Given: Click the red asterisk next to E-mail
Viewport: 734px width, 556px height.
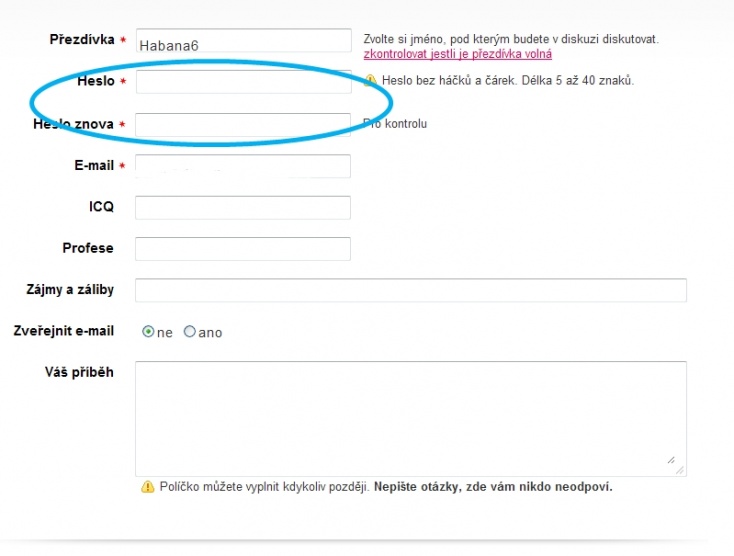Looking at the screenshot, I should [123, 166].
